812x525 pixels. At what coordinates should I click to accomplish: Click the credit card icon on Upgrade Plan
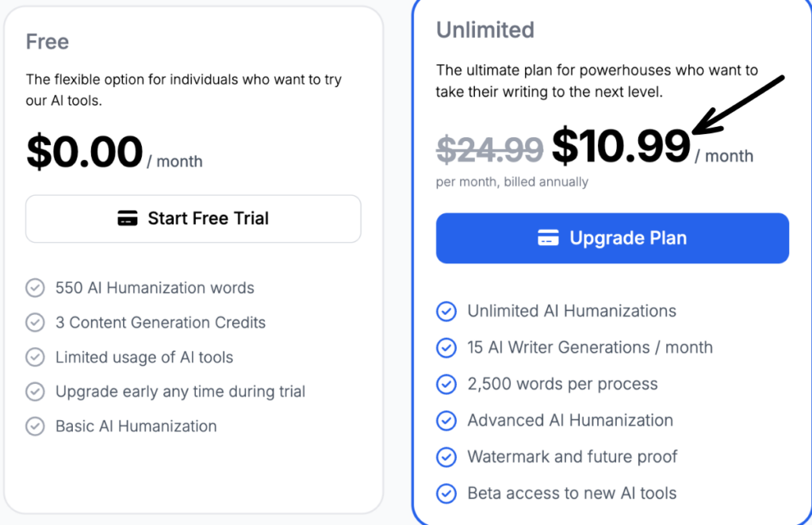coord(549,237)
